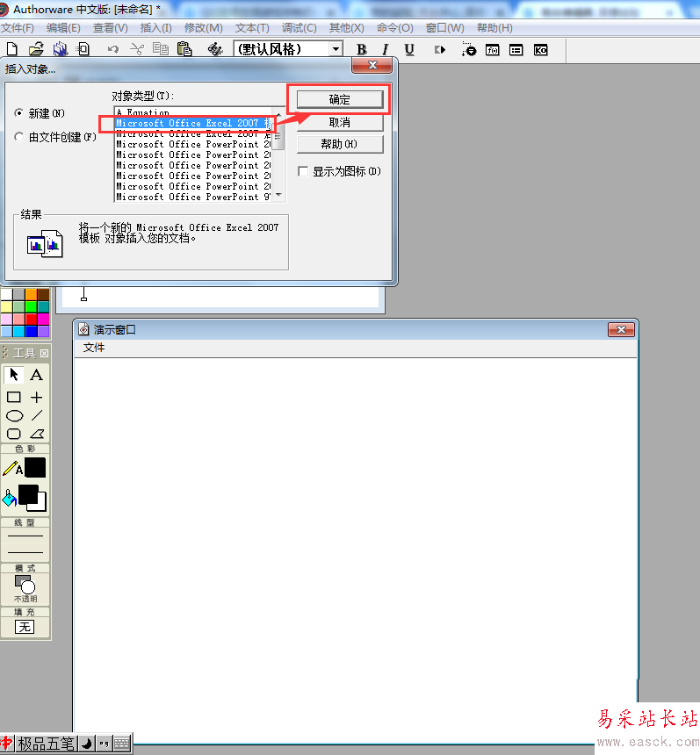This screenshot has width=700, height=755.
Task: Click the Paste clipboard toolbar icon
Action: click(184, 49)
